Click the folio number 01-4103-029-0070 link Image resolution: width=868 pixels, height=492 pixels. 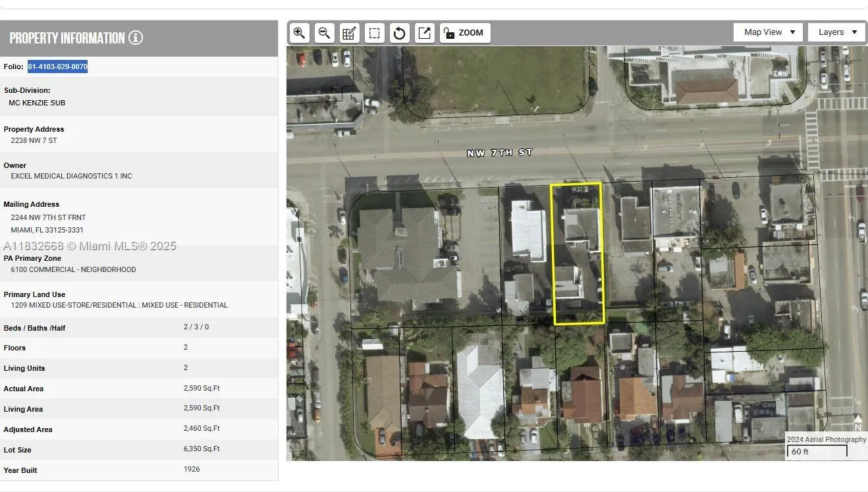[57, 66]
